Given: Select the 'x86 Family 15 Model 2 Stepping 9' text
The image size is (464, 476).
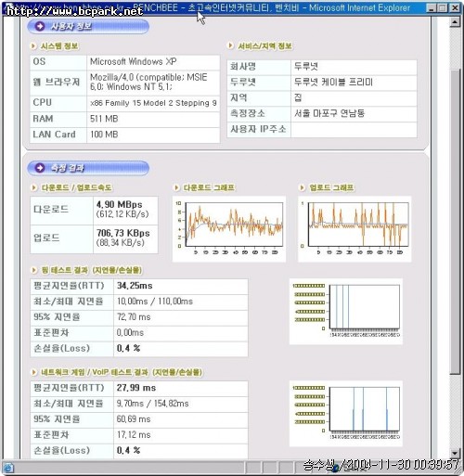Looking at the screenshot, I should click(153, 103).
